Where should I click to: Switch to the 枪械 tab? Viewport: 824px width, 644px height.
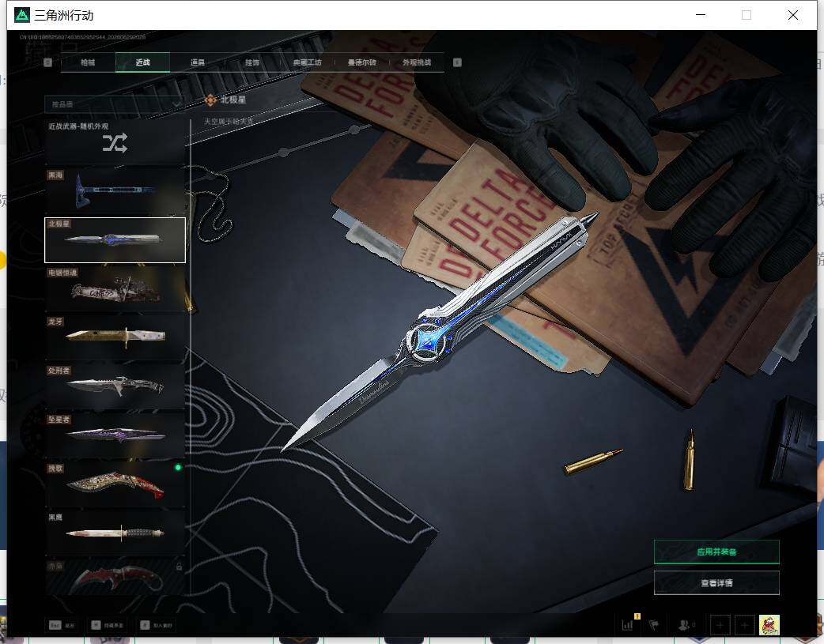pos(88,62)
